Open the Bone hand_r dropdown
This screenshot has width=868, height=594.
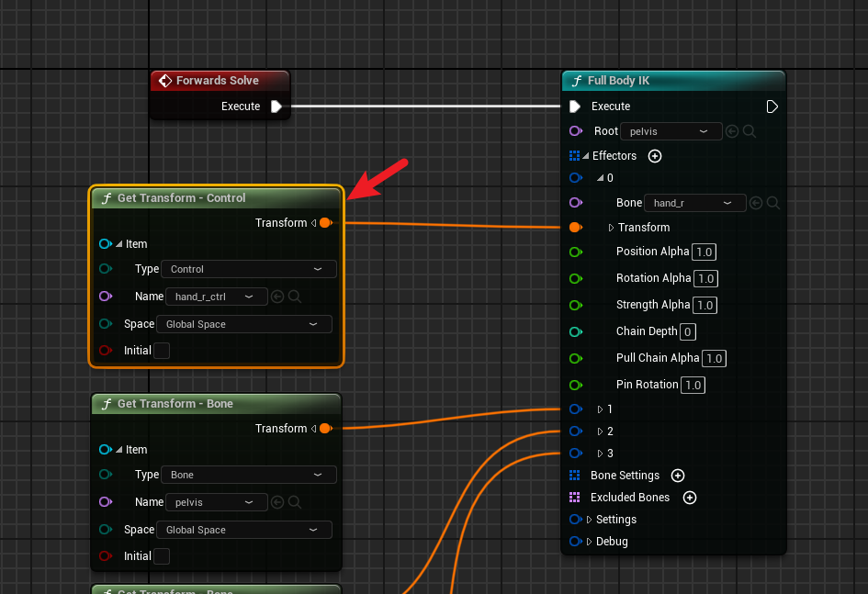click(695, 203)
